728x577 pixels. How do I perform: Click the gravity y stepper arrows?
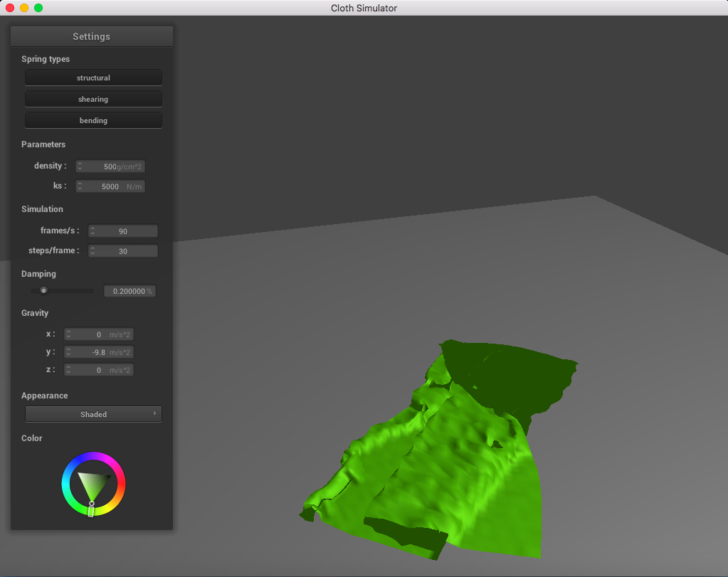(x=69, y=352)
